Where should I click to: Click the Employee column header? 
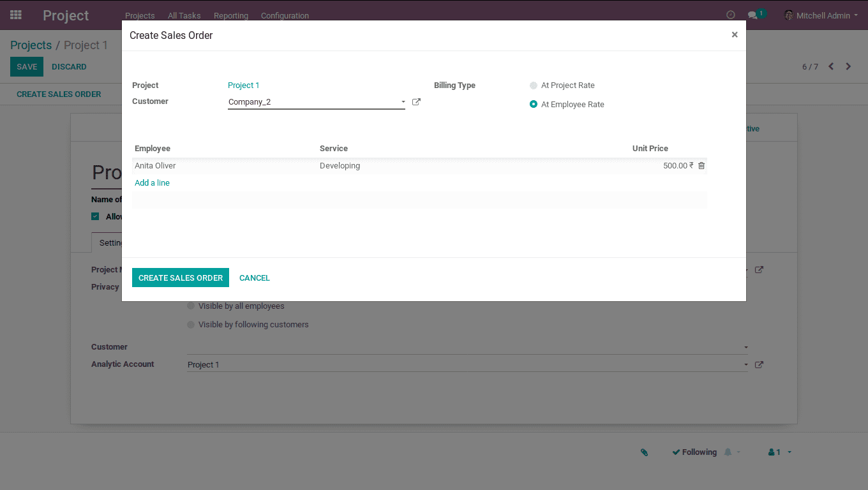point(153,149)
